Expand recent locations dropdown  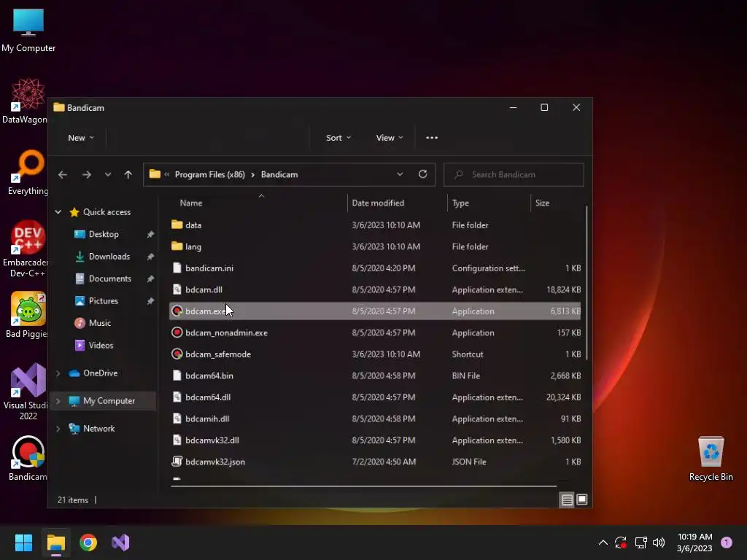click(x=108, y=175)
